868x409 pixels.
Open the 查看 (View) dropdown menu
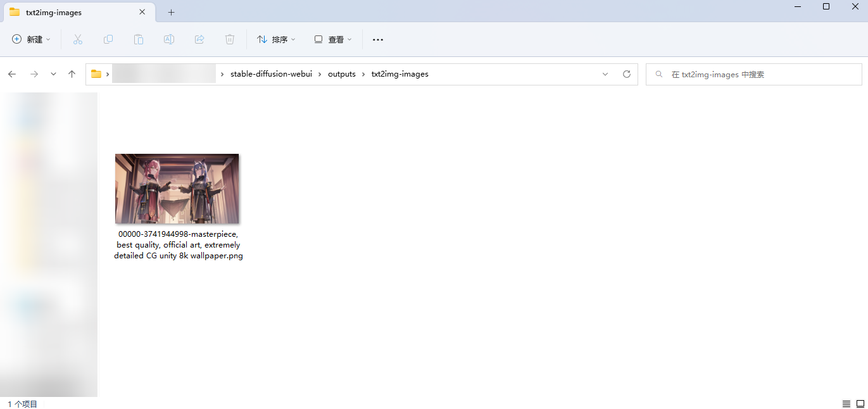click(x=333, y=39)
